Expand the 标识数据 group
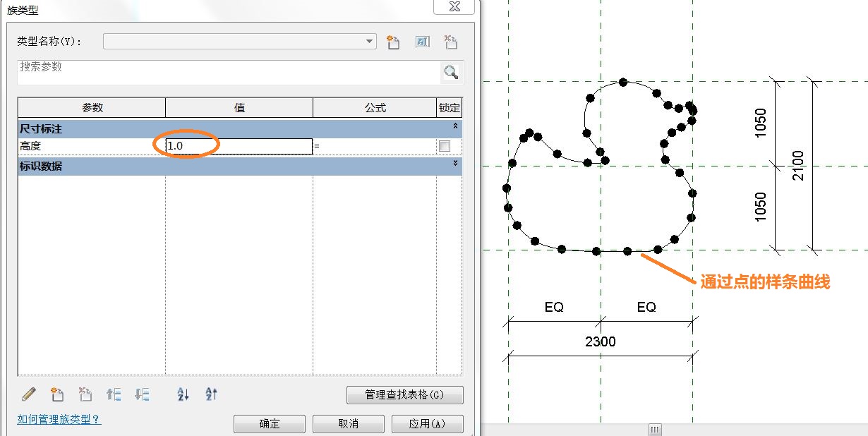 point(456,163)
